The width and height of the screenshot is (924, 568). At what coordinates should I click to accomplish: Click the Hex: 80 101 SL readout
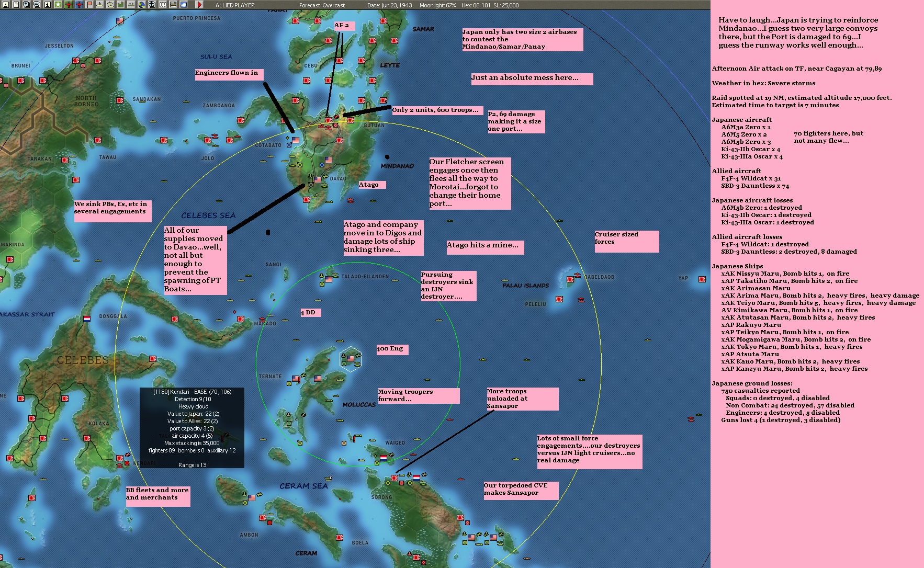[490, 5]
